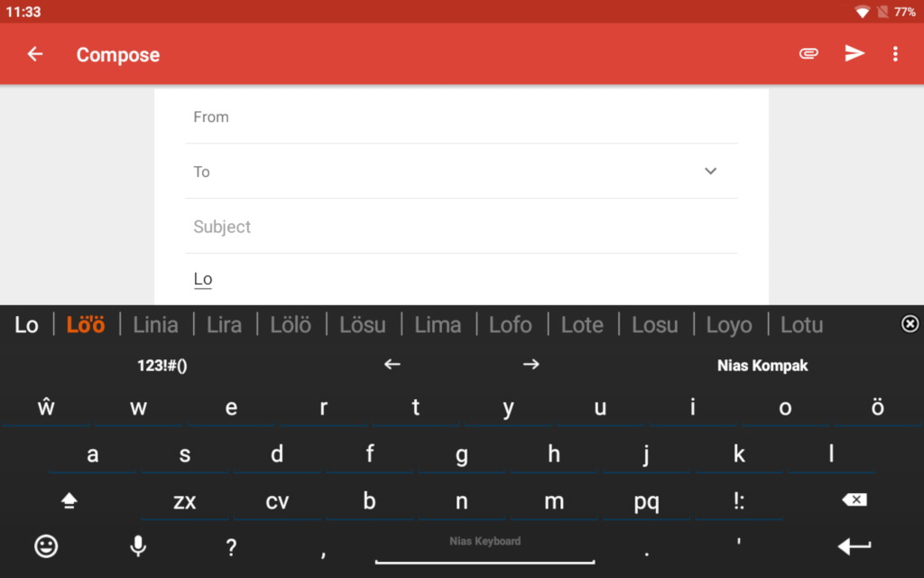Toggle the Shift caps key
The width and height of the screenshot is (924, 578).
[x=69, y=501]
